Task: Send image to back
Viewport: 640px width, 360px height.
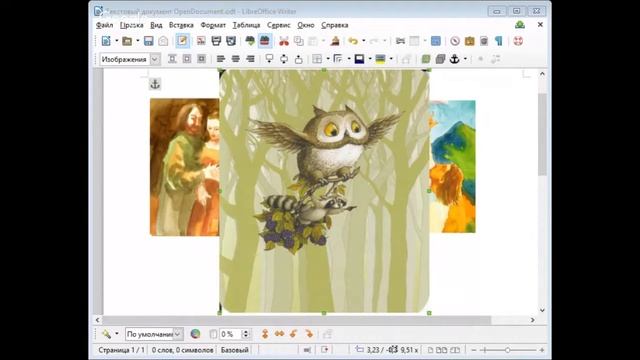Action: (x=440, y=59)
